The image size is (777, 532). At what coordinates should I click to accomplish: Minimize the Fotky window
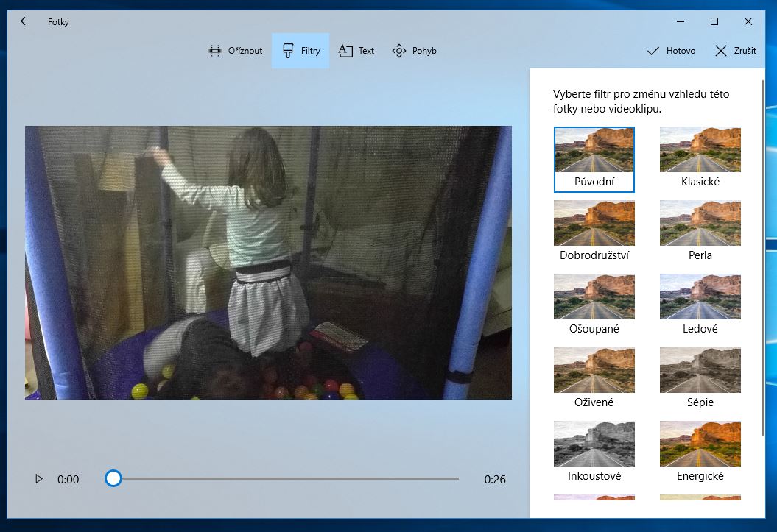tap(681, 21)
